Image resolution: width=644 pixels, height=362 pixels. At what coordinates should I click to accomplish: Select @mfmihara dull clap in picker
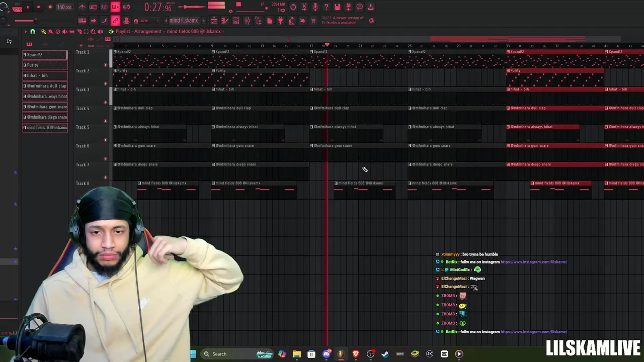[45, 86]
